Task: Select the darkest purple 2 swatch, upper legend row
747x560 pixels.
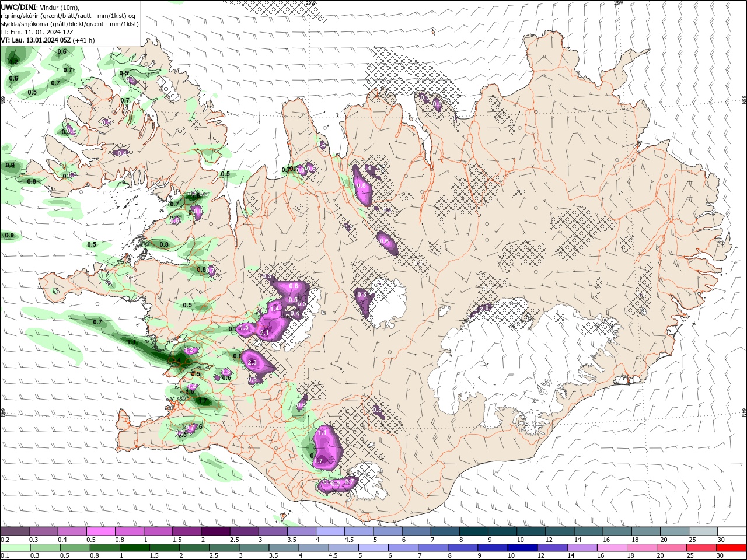Action: point(215,531)
